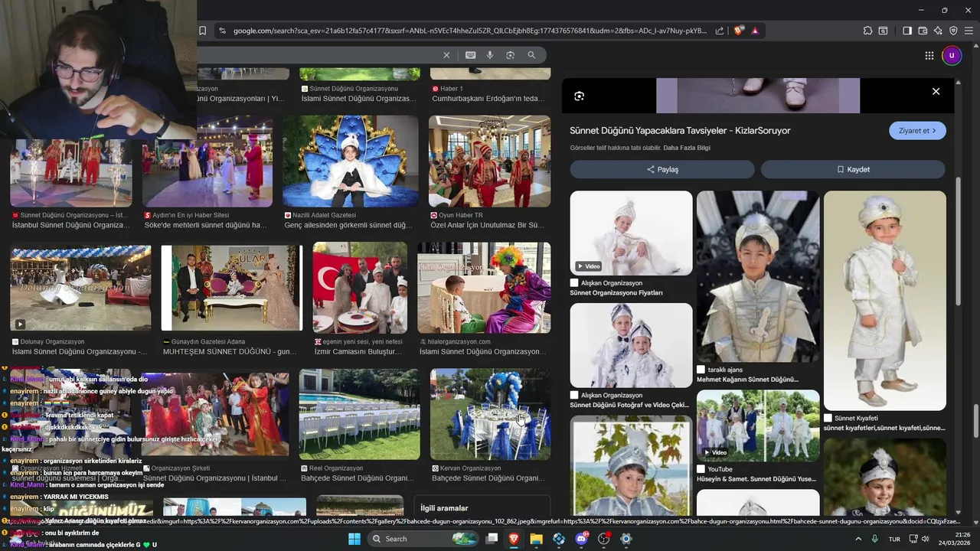This screenshot has width=980, height=551.
Task: Open the volume control tray icon
Action: (926, 539)
